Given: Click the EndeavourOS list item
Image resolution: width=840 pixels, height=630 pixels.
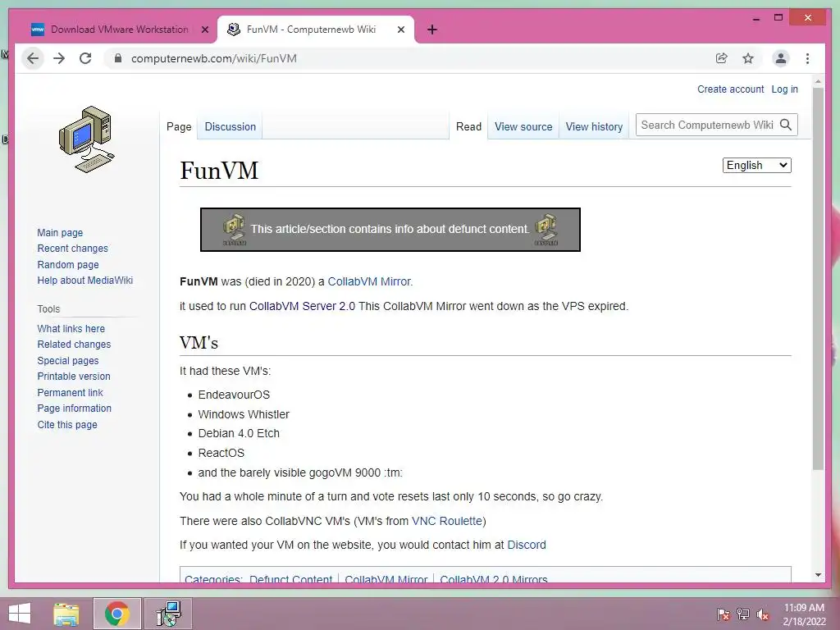Looking at the screenshot, I should pos(234,395).
